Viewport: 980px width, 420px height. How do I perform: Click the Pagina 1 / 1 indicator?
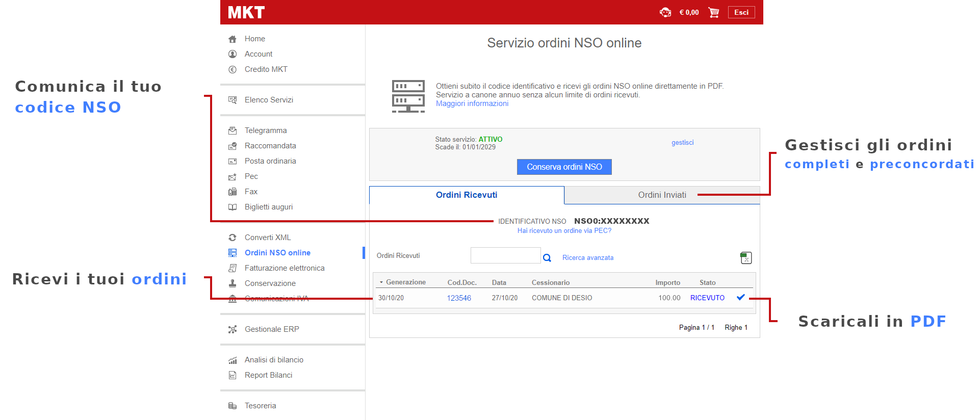pyautogui.click(x=697, y=328)
